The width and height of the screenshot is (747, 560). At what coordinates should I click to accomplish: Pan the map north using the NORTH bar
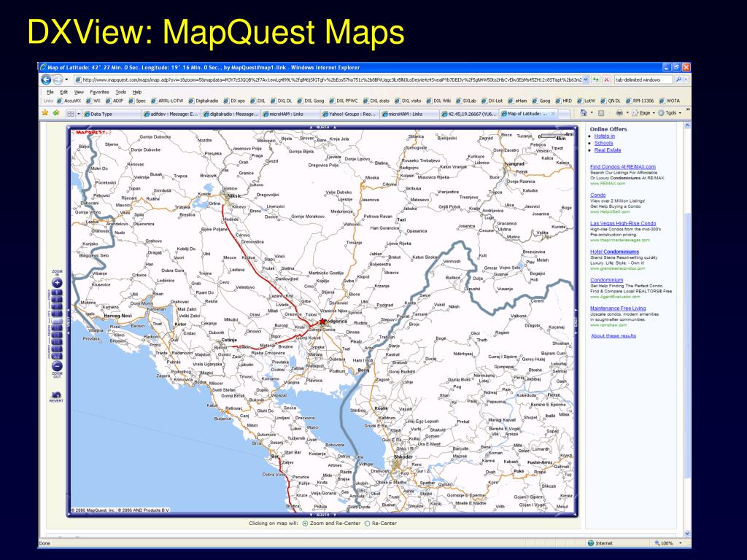(x=322, y=127)
